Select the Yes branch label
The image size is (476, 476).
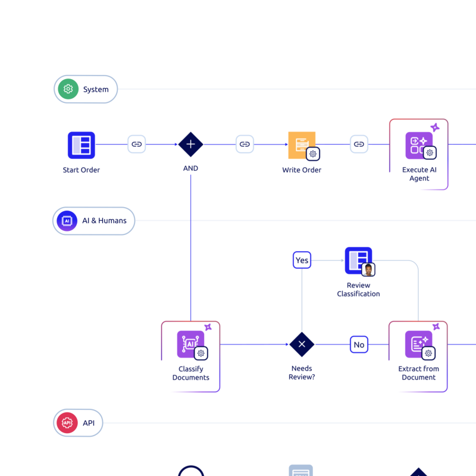point(302,260)
